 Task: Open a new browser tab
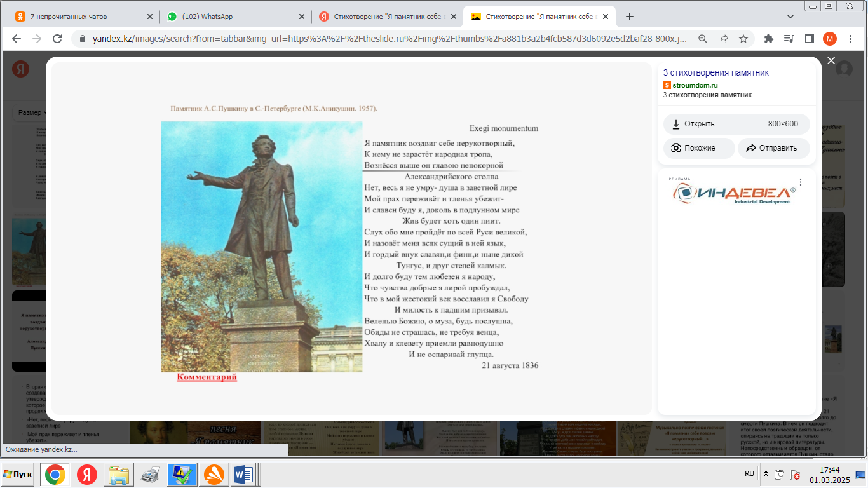[x=630, y=17]
